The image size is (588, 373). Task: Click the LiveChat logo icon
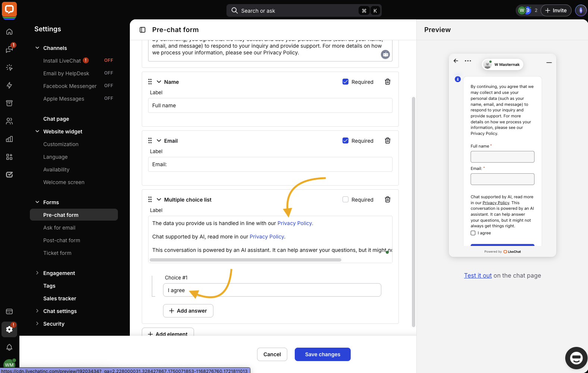point(9,10)
